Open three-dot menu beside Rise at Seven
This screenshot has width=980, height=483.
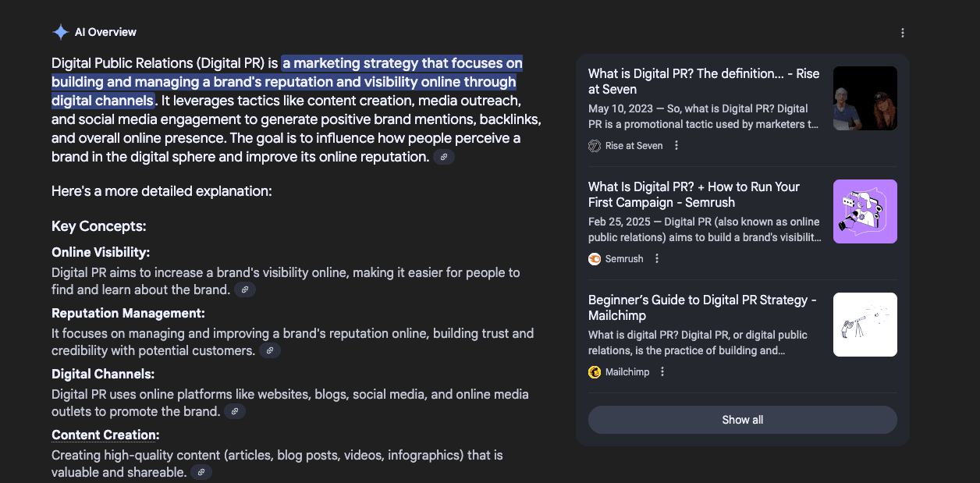(x=676, y=146)
